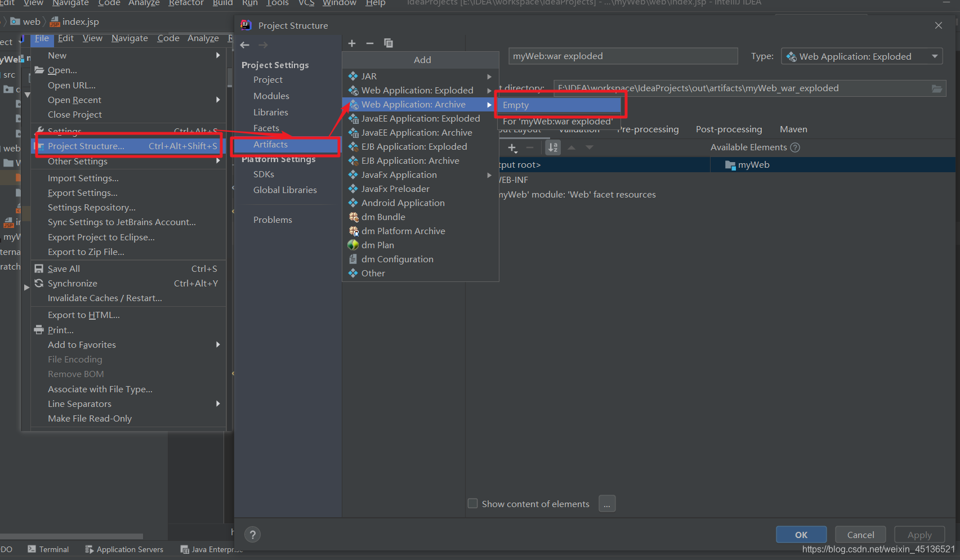Open help with the question mark button
Viewport: 960px width, 560px height.
pyautogui.click(x=253, y=535)
